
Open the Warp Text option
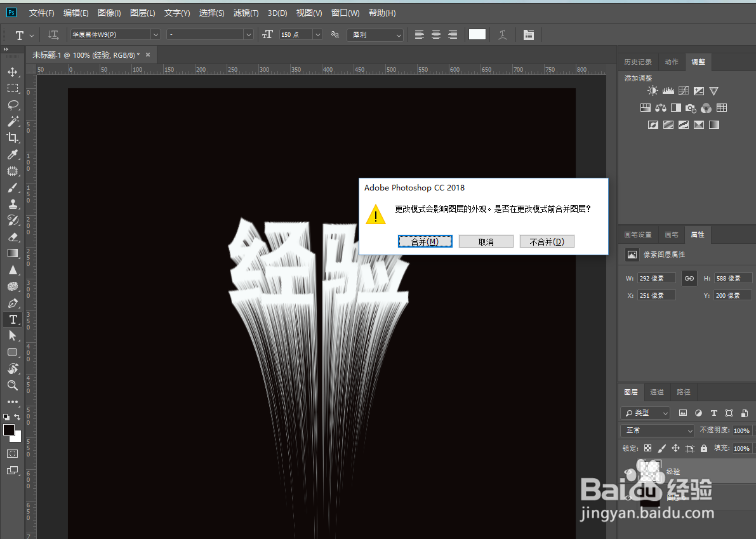tap(502, 35)
